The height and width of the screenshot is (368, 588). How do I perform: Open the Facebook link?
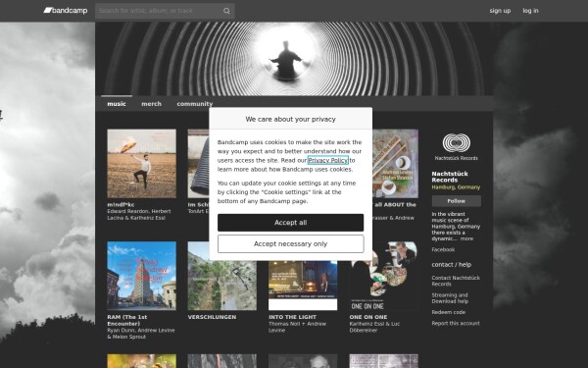(x=443, y=249)
